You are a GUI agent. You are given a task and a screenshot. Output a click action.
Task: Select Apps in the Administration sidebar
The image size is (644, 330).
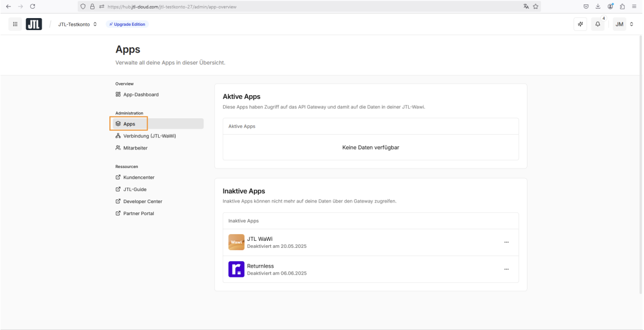pyautogui.click(x=158, y=124)
